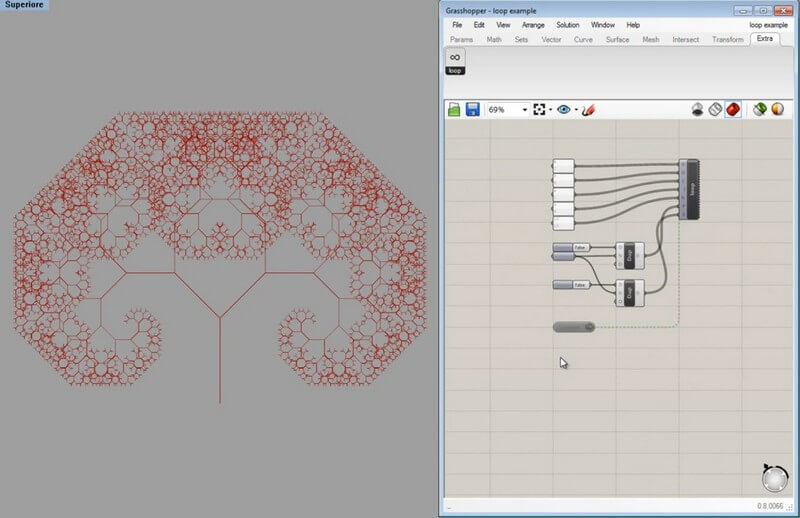Open the Solution menu

(567, 24)
